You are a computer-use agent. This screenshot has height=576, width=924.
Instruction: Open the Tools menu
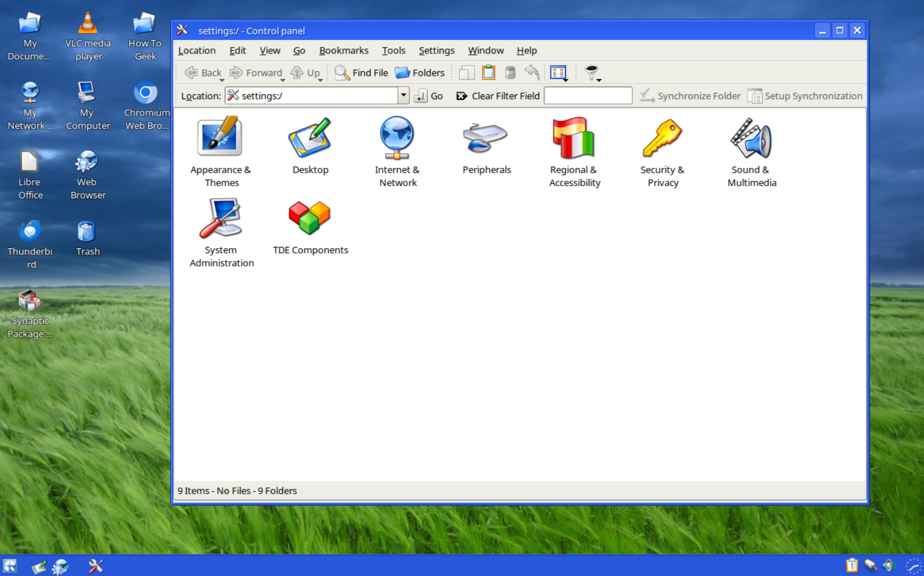pyautogui.click(x=393, y=50)
